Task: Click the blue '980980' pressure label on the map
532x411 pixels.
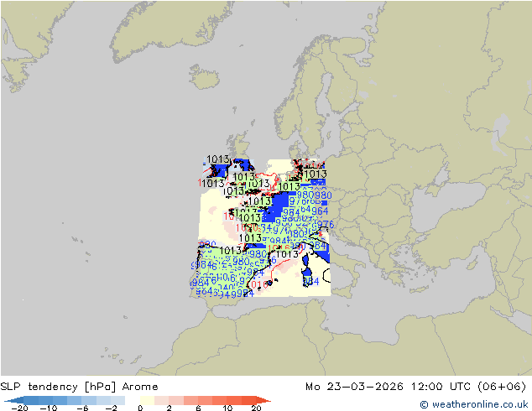Action: [314, 195]
